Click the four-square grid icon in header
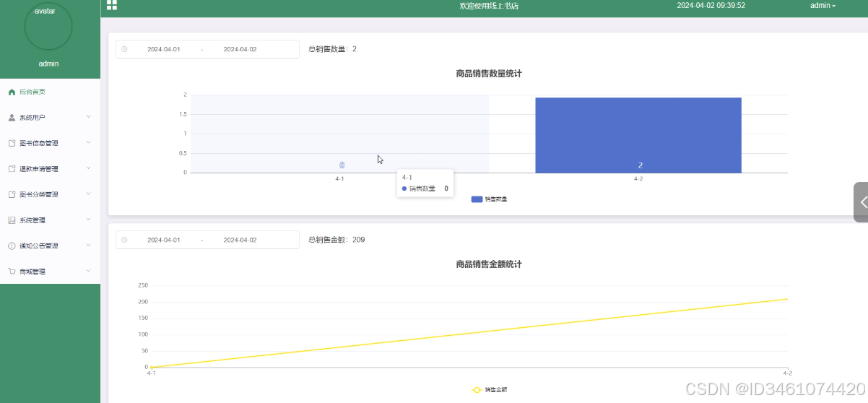 [112, 5]
